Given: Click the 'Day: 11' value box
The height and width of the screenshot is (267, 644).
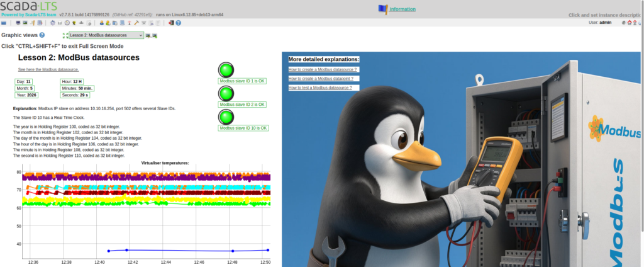Looking at the screenshot, I should (25, 82).
